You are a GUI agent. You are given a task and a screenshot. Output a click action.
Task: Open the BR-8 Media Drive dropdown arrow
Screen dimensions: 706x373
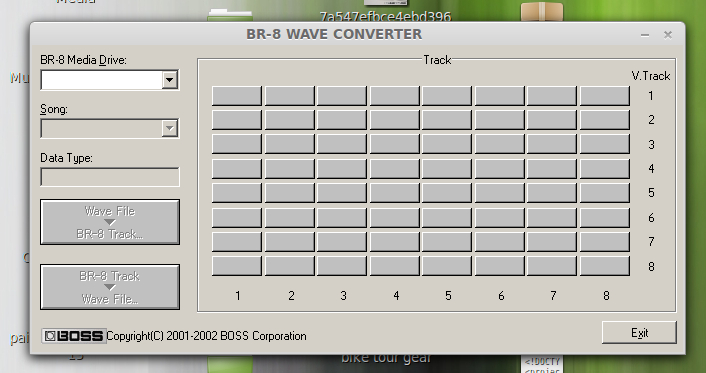pos(170,80)
